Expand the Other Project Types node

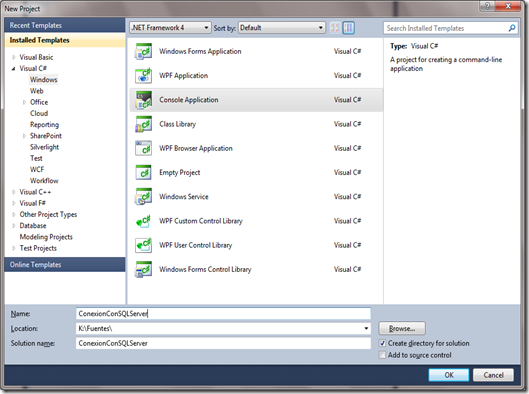tap(14, 215)
